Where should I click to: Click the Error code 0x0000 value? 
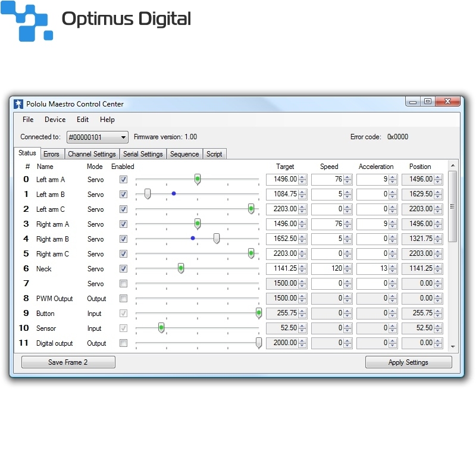(397, 137)
